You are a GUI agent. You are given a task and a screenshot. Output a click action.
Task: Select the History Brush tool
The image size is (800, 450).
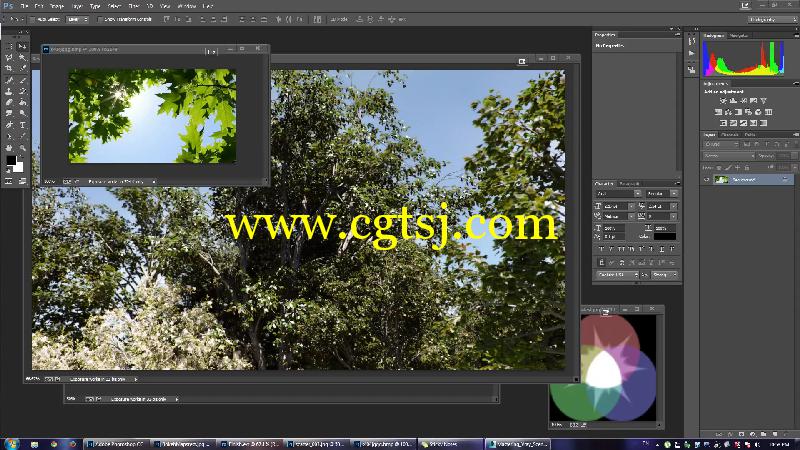point(22,91)
